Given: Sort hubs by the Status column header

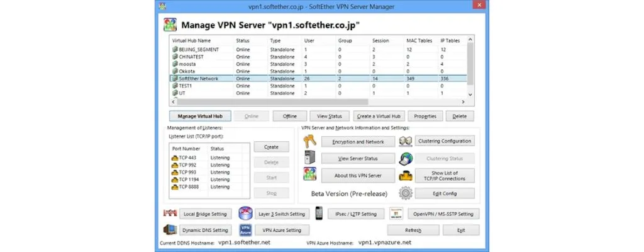Looking at the screenshot, I should 251,41.
